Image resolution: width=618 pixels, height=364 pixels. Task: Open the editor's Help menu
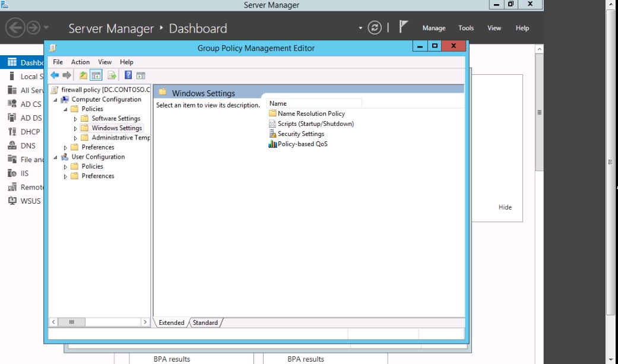coord(126,62)
